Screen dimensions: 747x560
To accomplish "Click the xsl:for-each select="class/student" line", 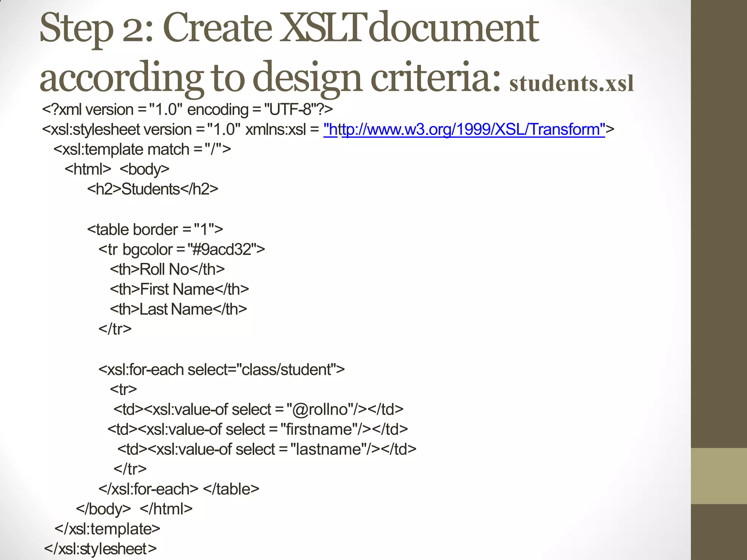I will pyautogui.click(x=221, y=370).
